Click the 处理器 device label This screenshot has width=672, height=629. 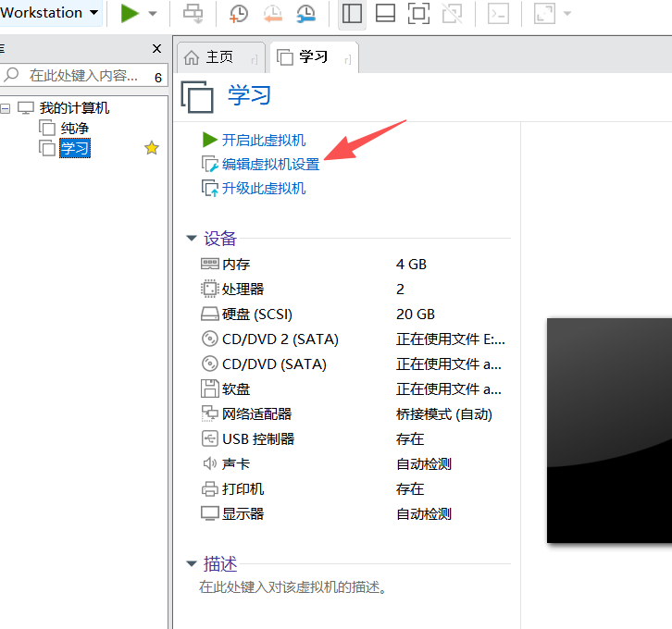coord(243,289)
